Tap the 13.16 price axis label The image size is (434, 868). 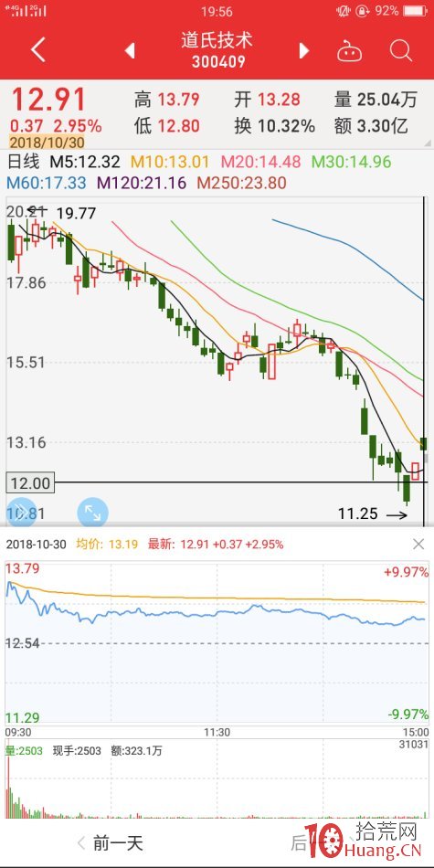[x=26, y=443]
